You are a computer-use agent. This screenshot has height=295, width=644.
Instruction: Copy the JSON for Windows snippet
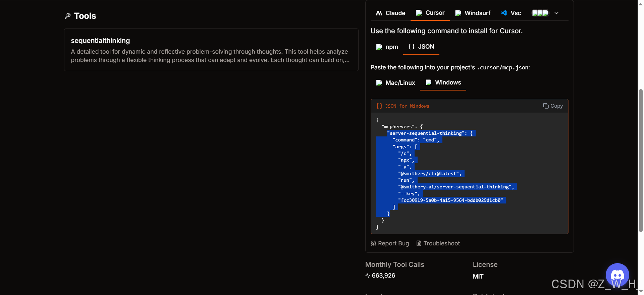click(x=553, y=106)
